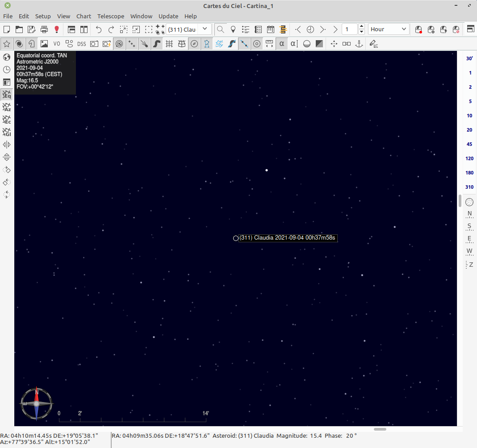
Task: Toggle the red night vision bulb
Action: (57, 29)
